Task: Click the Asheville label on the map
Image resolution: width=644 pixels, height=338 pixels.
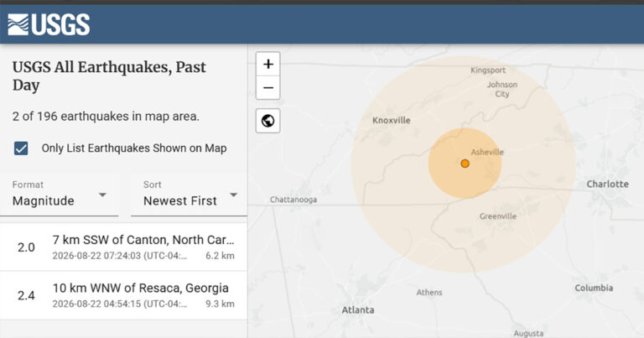Action: coord(487,152)
